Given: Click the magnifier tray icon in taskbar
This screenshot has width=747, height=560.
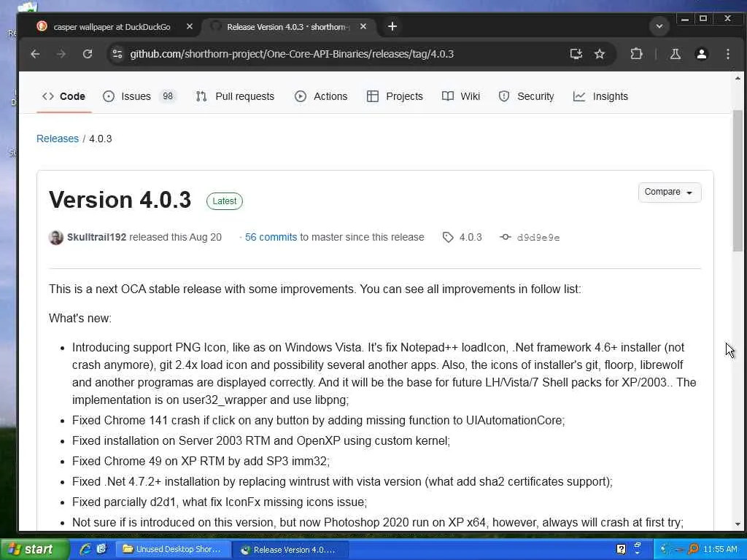Looking at the screenshot, I should click(x=693, y=550).
